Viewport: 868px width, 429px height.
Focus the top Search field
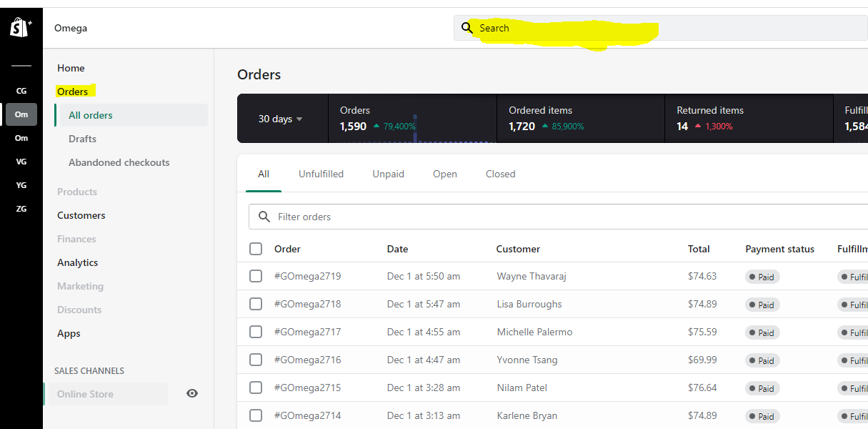(x=661, y=28)
